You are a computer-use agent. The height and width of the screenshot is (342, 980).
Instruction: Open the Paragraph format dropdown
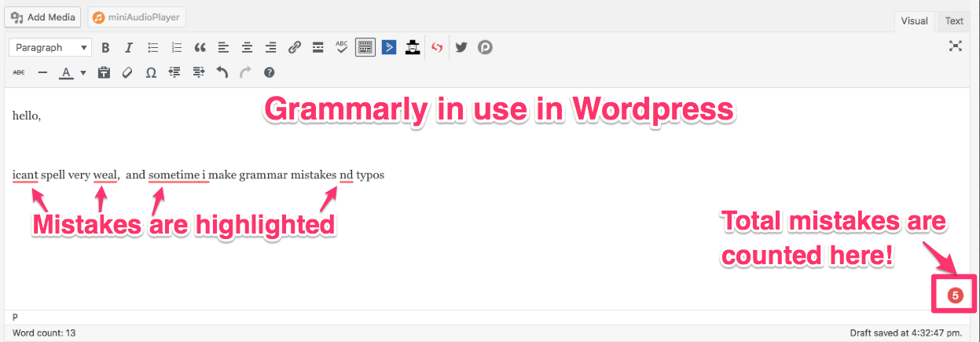coord(50,47)
